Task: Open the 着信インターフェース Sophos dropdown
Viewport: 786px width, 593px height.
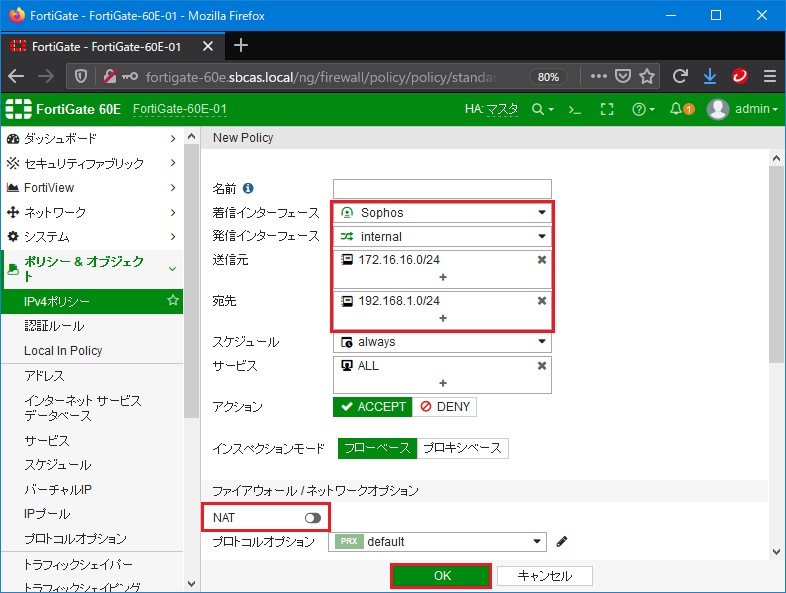Action: click(x=442, y=213)
